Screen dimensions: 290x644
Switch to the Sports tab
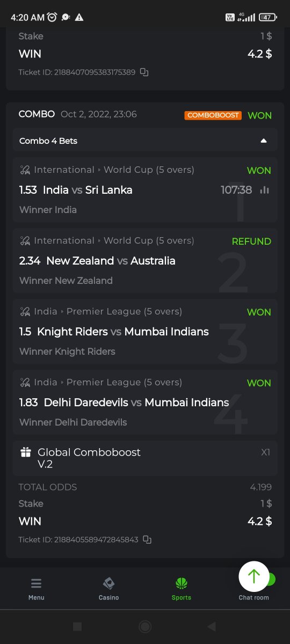click(182, 589)
